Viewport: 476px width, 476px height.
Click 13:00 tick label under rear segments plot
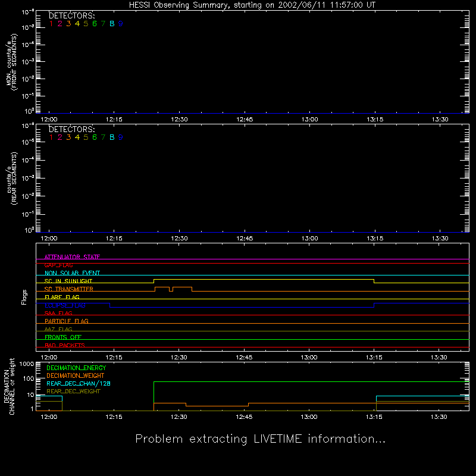[309, 239]
